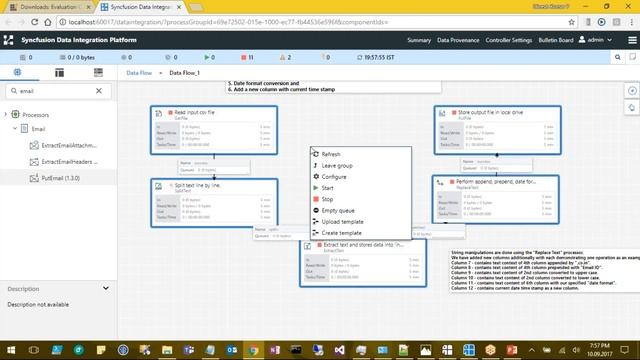640x360 pixels.
Task: Open the search icon in status bar
Action: [x=618, y=58]
